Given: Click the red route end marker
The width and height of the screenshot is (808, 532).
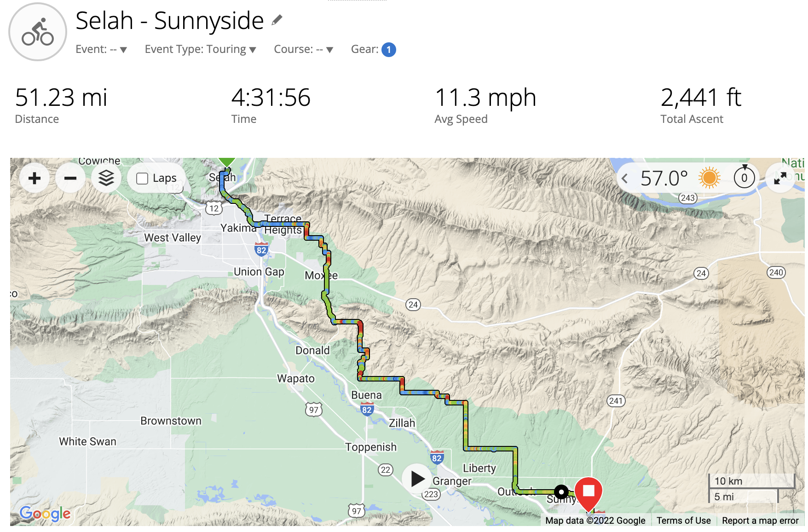Looking at the screenshot, I should pyautogui.click(x=589, y=492).
